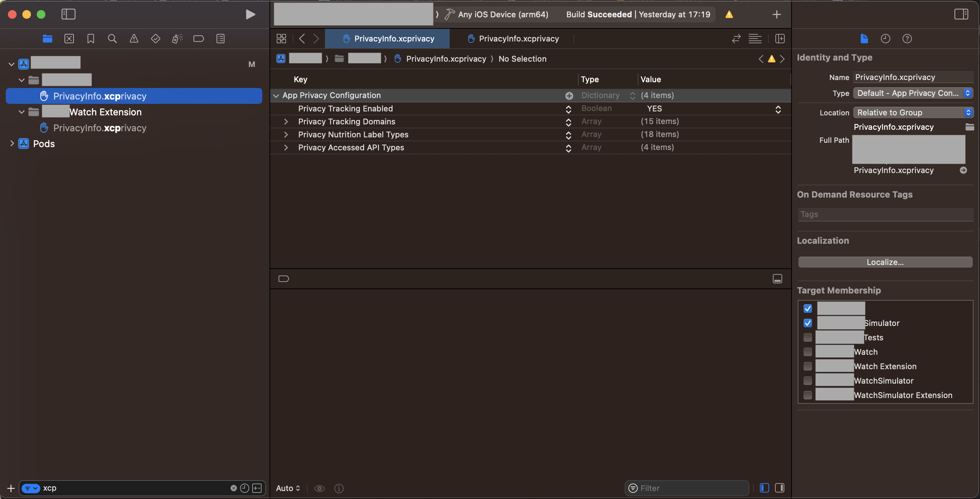Collapse App Privacy Configuration row
Viewport: 980px width, 499px height.
pos(276,96)
